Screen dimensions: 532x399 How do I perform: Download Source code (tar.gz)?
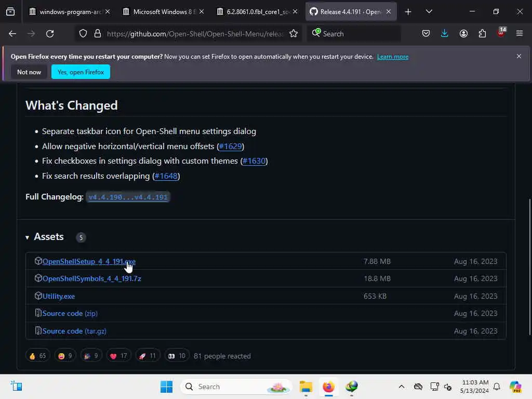(74, 331)
